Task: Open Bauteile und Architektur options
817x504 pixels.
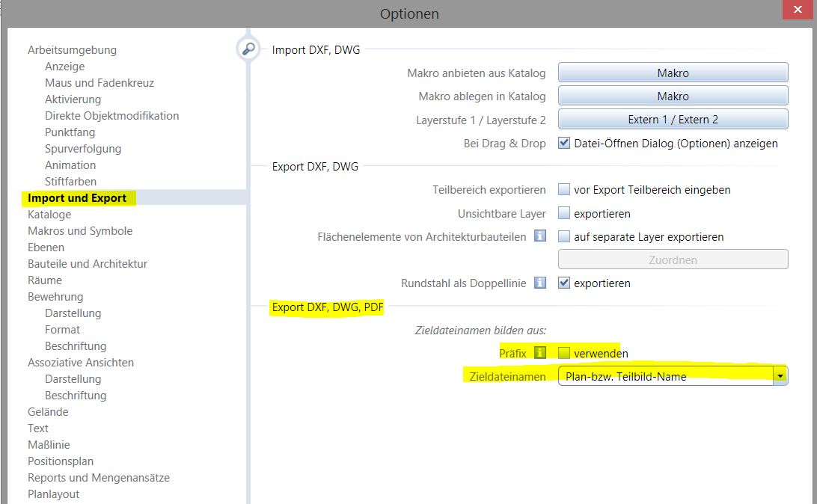Action: [88, 264]
